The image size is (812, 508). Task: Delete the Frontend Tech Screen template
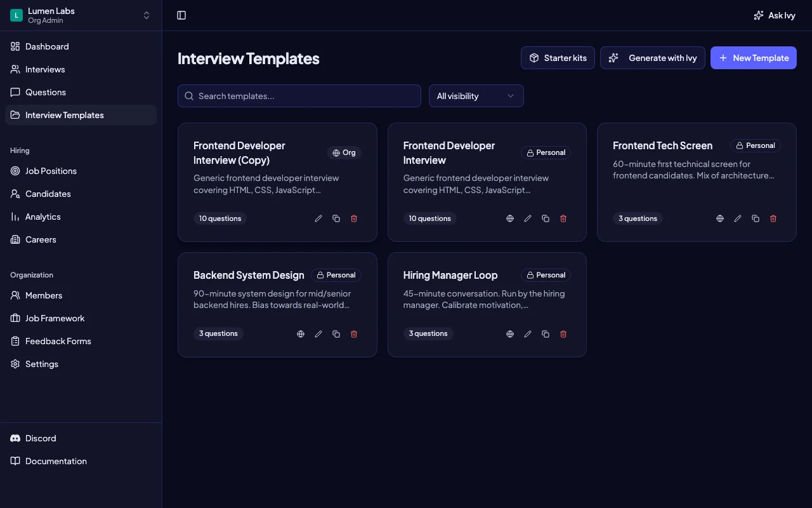point(773,218)
